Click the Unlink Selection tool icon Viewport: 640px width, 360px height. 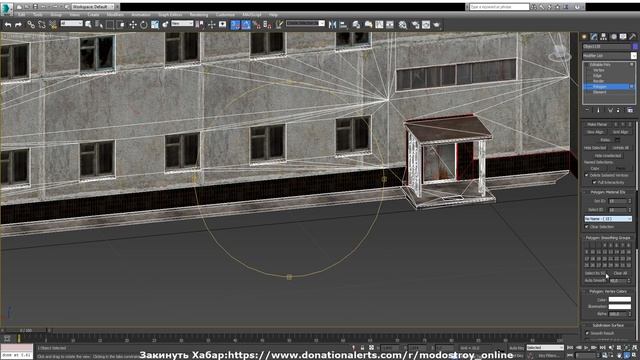pos(42,25)
